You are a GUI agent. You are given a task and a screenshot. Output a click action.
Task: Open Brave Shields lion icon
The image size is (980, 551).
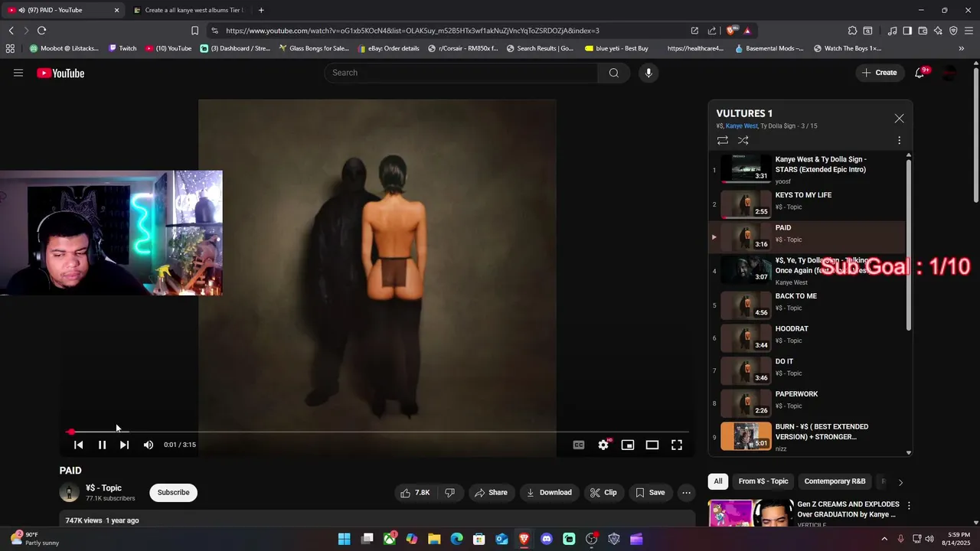click(732, 31)
